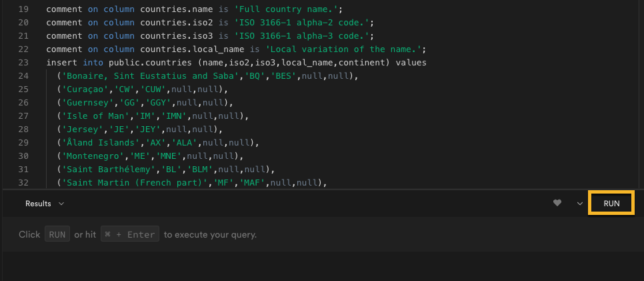
Task: Click the 'Isle of Man' value
Action: click(x=96, y=116)
